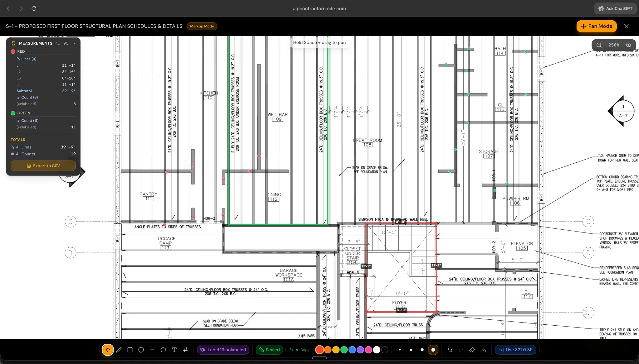This screenshot has width=639, height=364.
Task: Select the pencil freehand draw tool
Action: pyautogui.click(x=119, y=350)
